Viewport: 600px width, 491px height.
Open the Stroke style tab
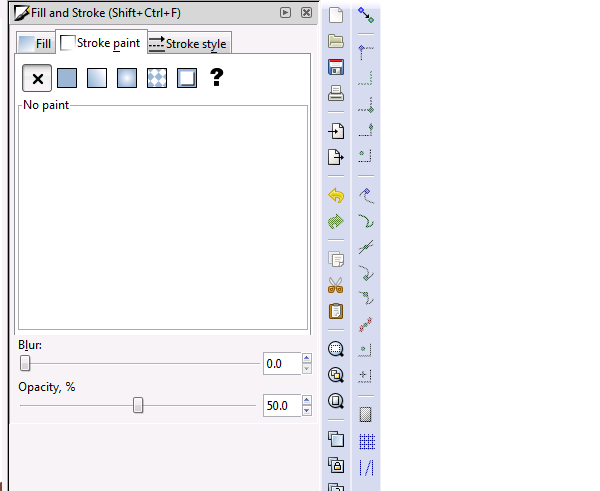click(x=189, y=43)
